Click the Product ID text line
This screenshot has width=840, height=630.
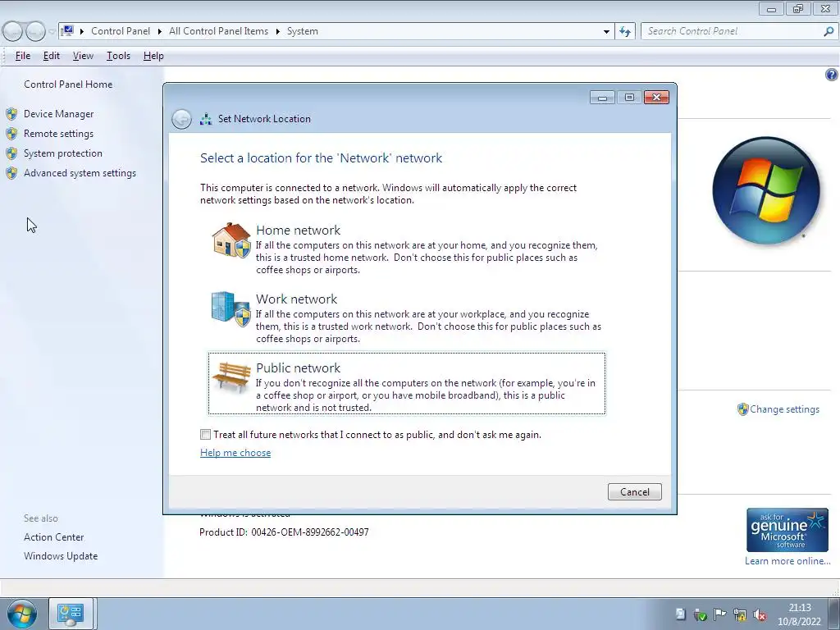click(x=284, y=532)
